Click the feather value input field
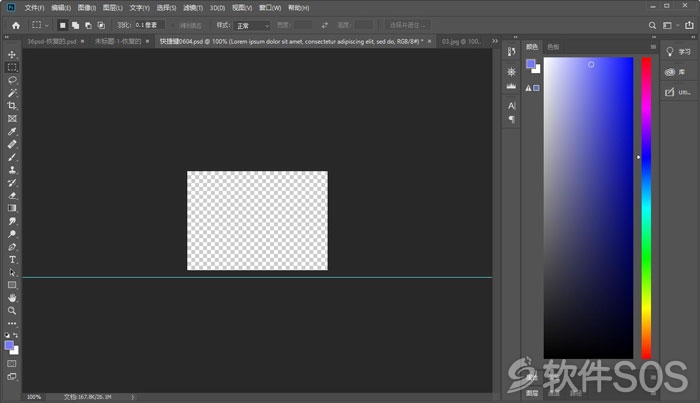This screenshot has height=403, width=700. click(150, 25)
